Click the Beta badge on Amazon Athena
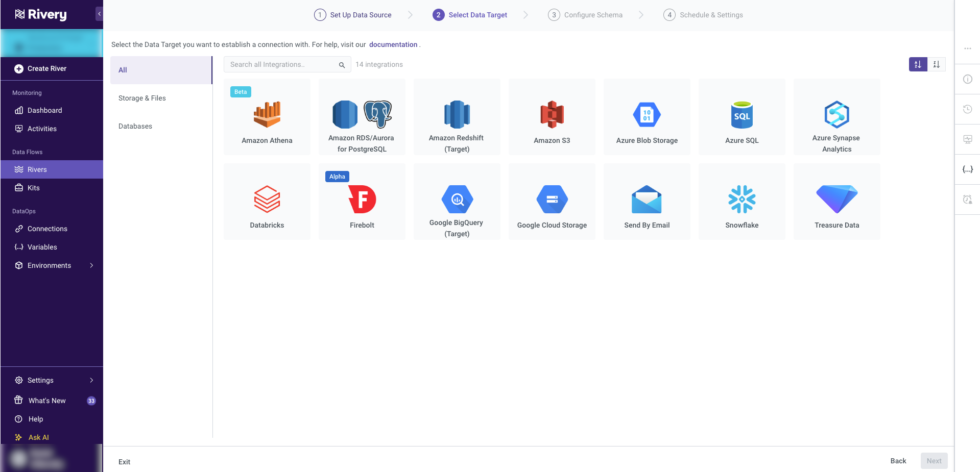This screenshot has height=472, width=980. click(x=241, y=92)
